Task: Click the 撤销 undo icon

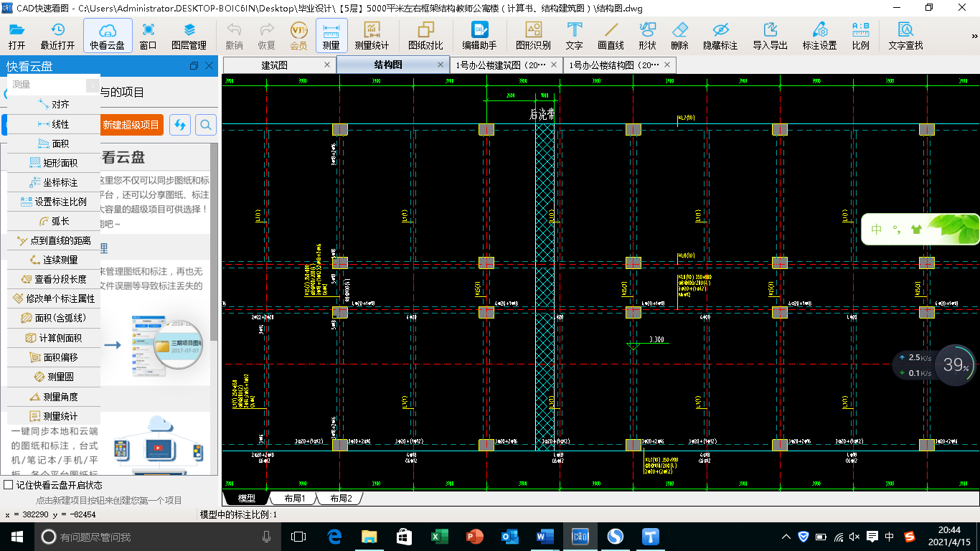Action: 234,36
